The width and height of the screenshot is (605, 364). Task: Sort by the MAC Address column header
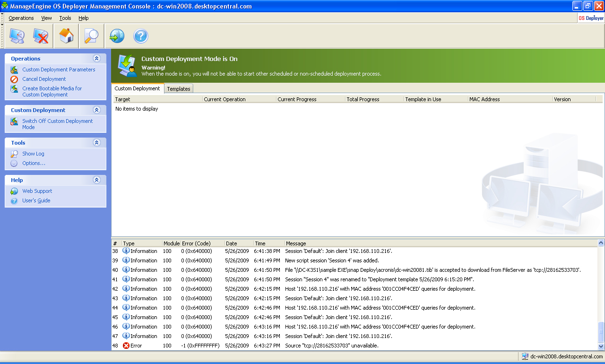(x=510, y=99)
